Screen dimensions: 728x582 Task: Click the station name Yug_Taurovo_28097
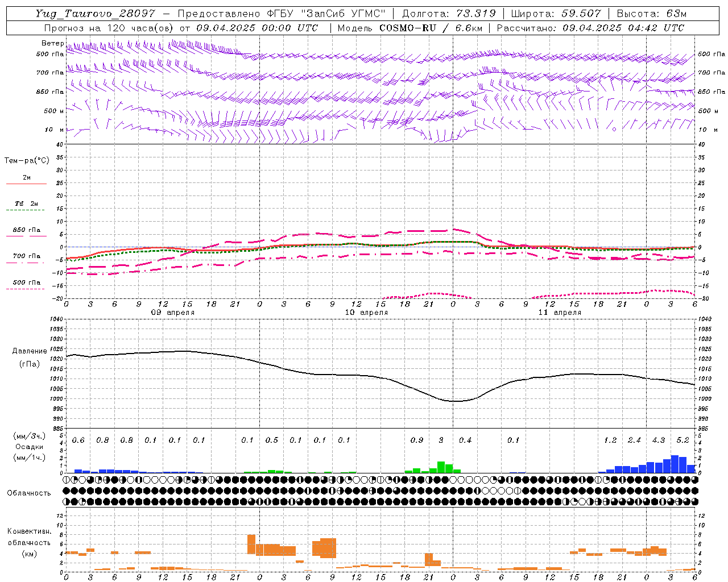coord(95,14)
